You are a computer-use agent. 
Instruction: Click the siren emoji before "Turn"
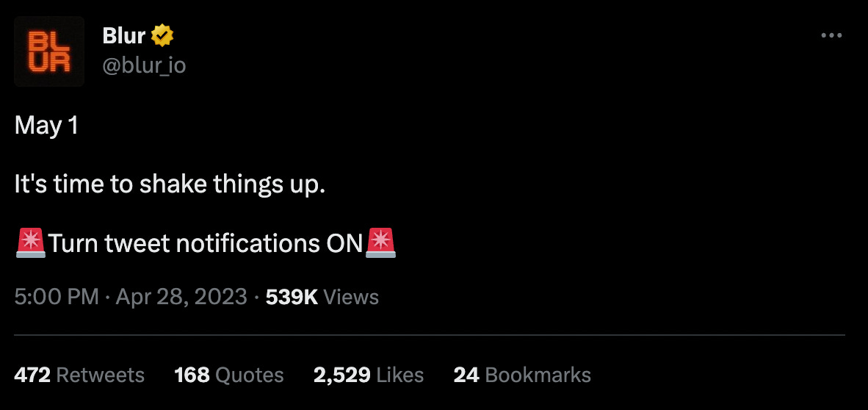(31, 242)
